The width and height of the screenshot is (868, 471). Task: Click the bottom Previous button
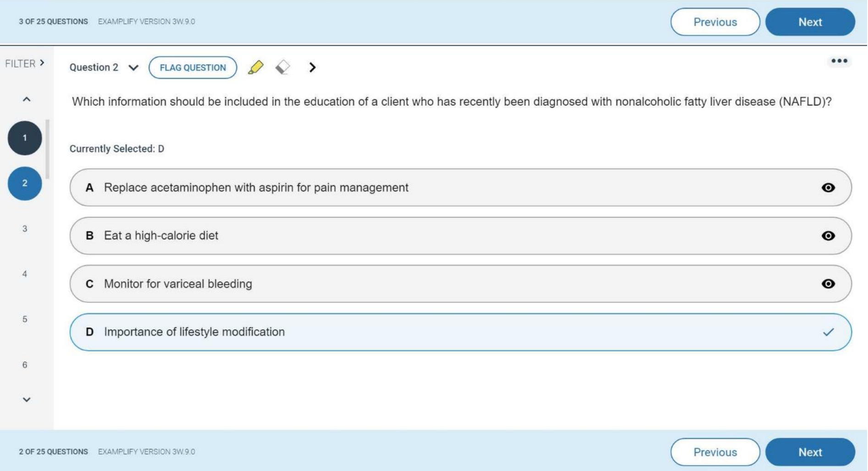pyautogui.click(x=714, y=452)
